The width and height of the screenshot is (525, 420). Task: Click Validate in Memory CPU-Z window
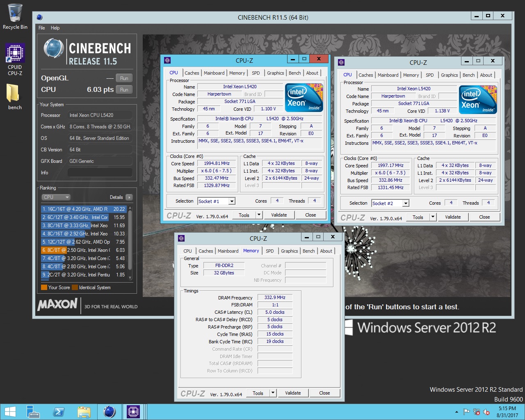[x=293, y=393]
